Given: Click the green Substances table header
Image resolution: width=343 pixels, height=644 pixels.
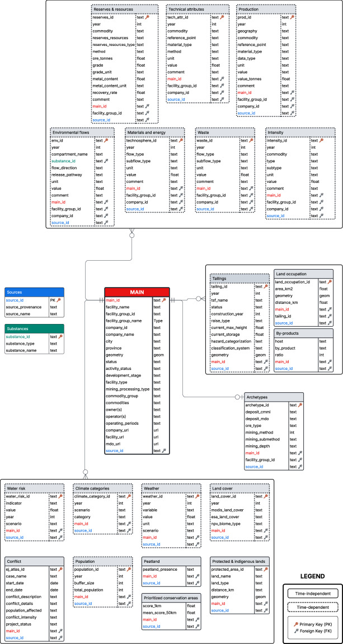Looking at the screenshot, I should click(35, 328).
